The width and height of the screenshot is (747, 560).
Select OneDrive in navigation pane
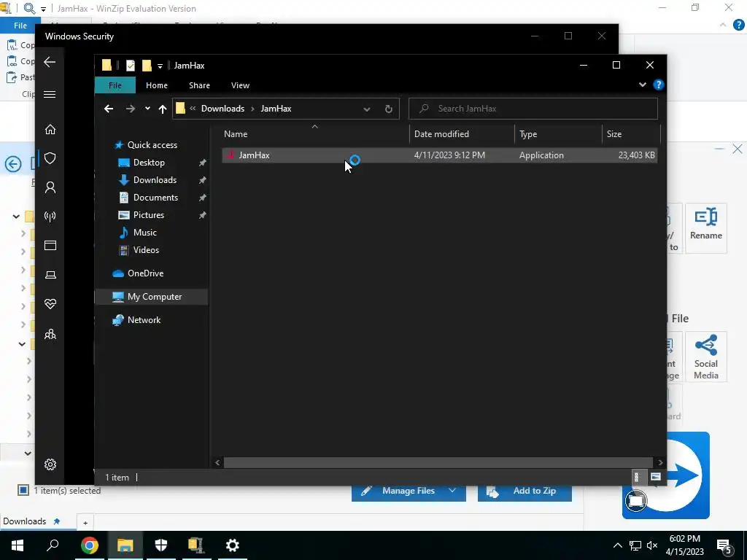(x=145, y=273)
